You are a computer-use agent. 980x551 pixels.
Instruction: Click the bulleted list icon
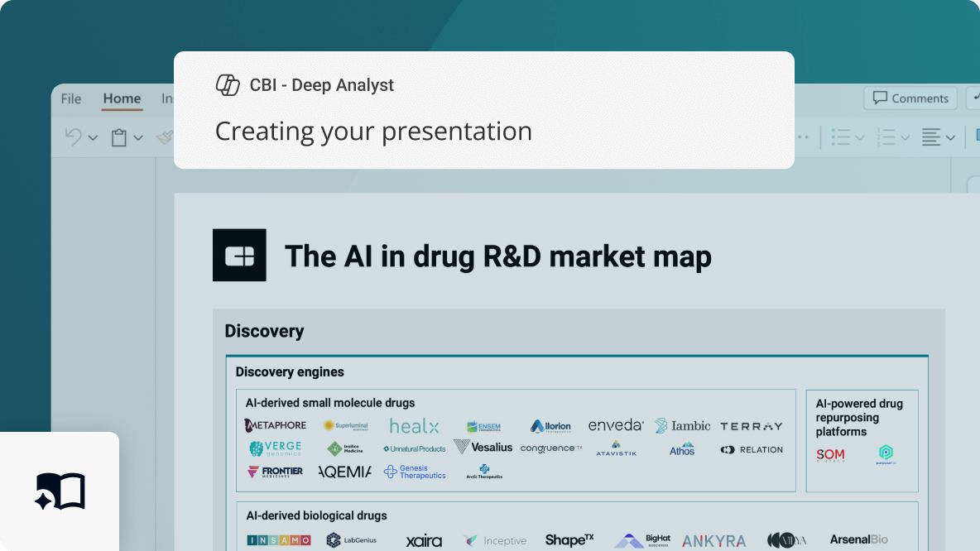click(841, 137)
